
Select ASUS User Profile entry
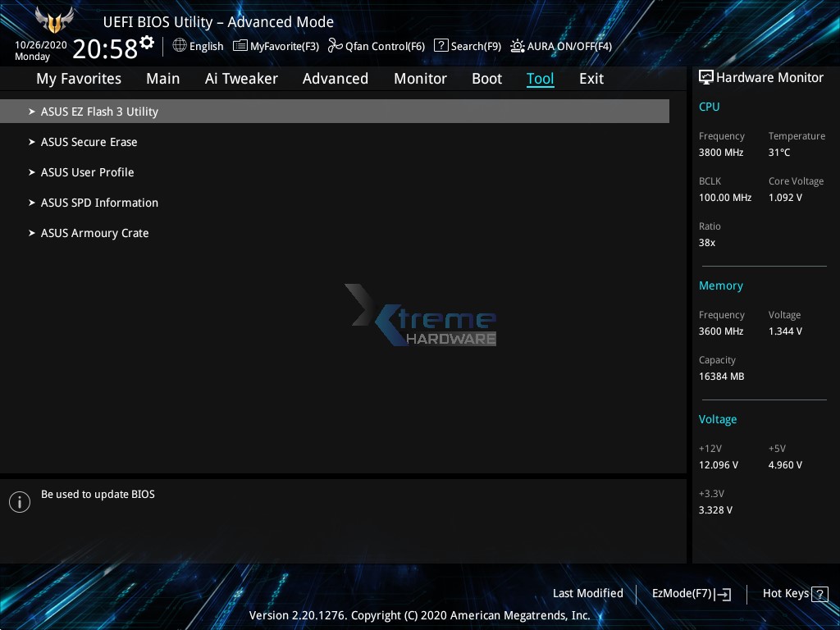87,172
